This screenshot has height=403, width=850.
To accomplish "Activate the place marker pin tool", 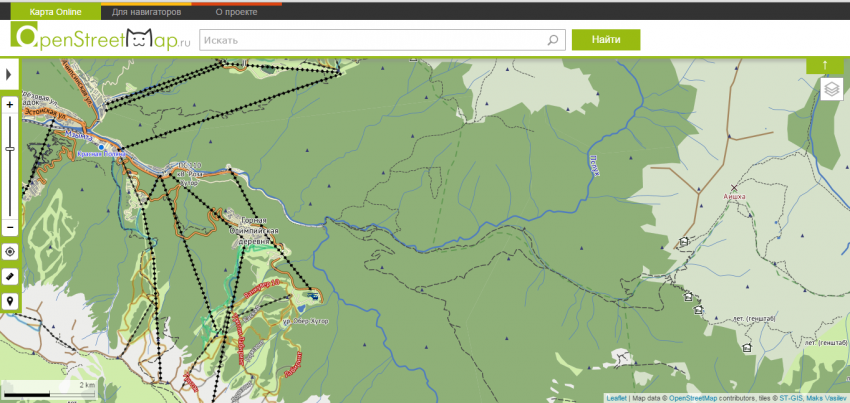I will pyautogui.click(x=10, y=300).
